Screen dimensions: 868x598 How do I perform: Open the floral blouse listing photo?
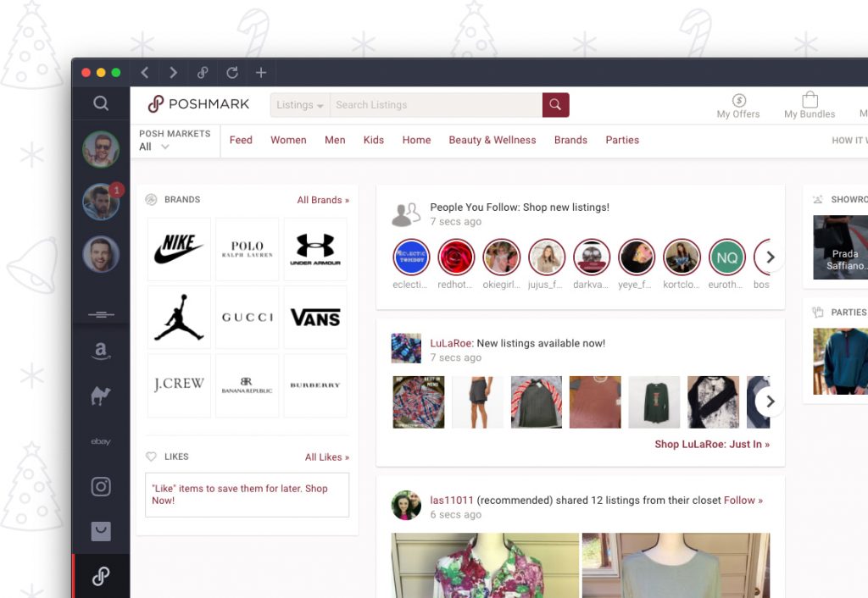point(485,565)
